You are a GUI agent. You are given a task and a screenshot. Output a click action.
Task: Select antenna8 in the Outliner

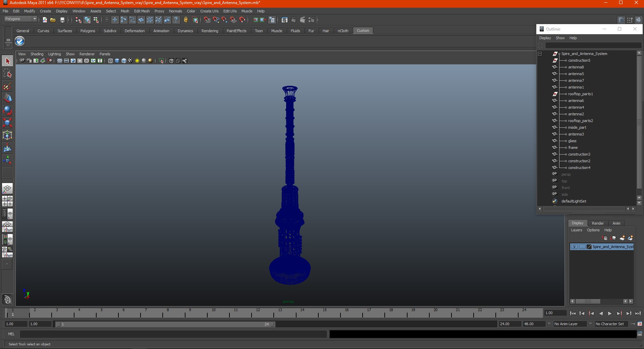pyautogui.click(x=576, y=67)
